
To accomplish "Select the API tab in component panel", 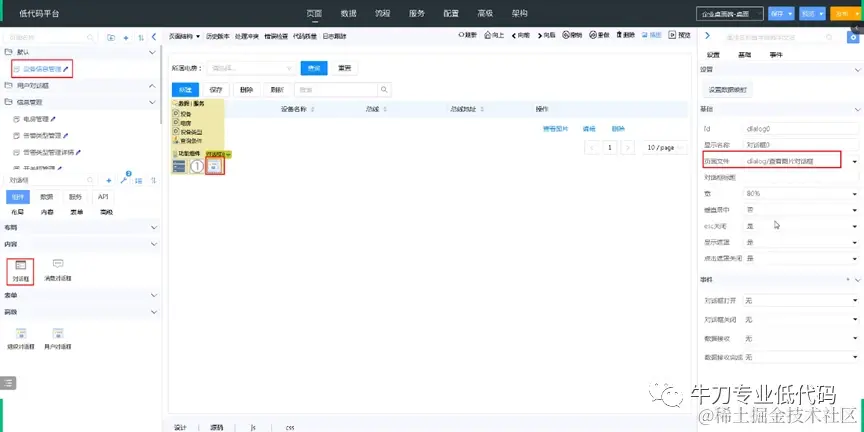I will point(103,197).
